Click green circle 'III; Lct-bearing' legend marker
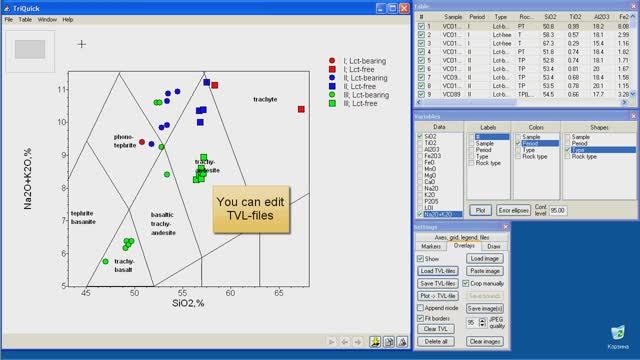This screenshot has height=360, width=640. coord(332,95)
